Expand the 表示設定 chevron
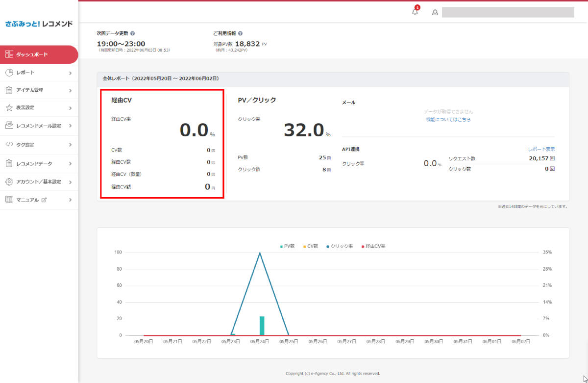 71,108
